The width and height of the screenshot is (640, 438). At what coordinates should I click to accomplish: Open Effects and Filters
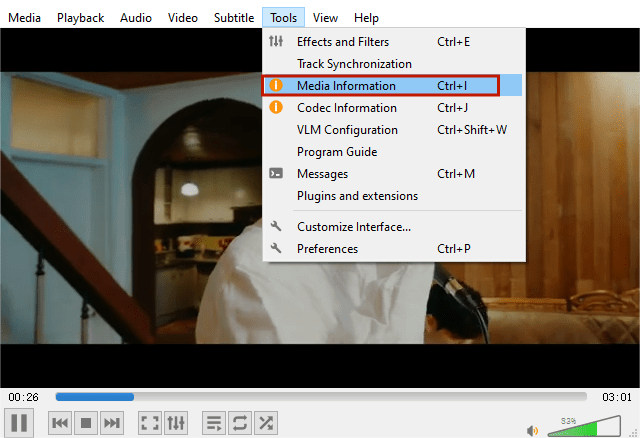click(342, 42)
